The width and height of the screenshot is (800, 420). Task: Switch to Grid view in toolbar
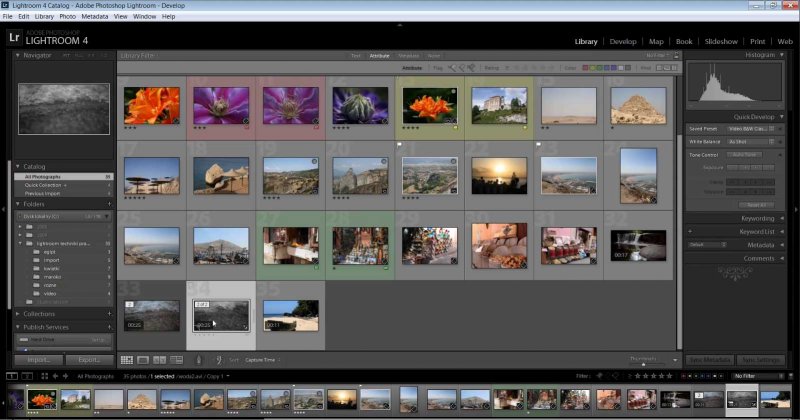click(x=127, y=360)
